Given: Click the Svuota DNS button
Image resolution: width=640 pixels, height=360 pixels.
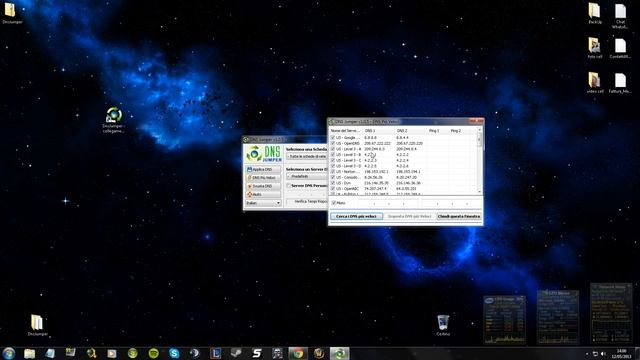Looking at the screenshot, I should (263, 186).
